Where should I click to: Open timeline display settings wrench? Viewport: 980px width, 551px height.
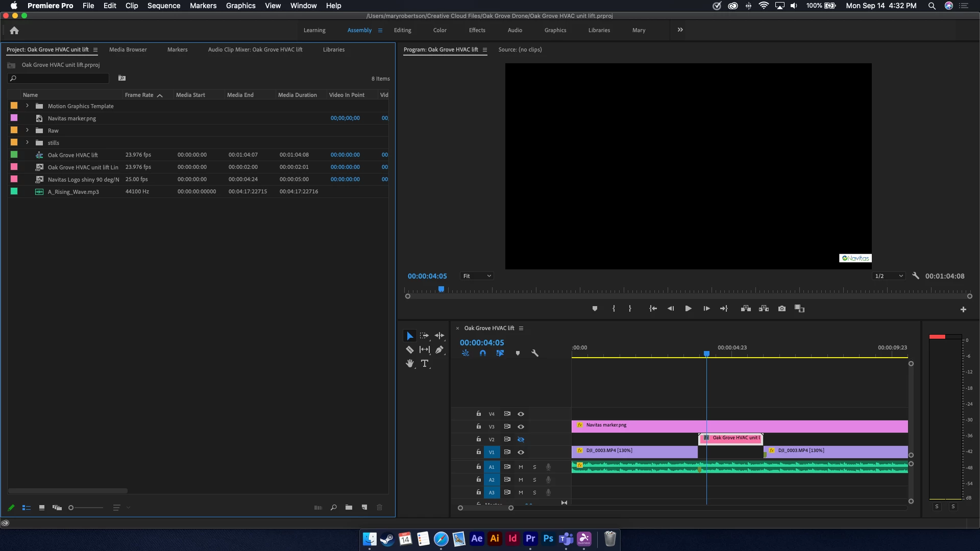pyautogui.click(x=535, y=353)
